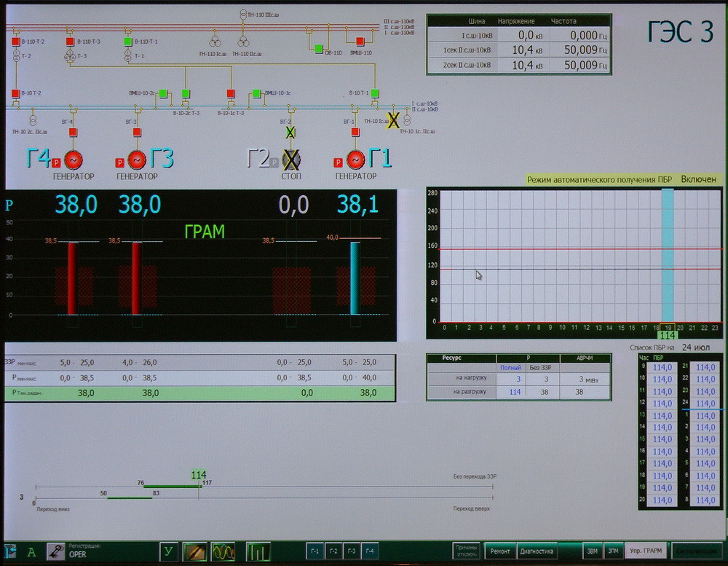Click the red 'P' badge beside Г1
The width and height of the screenshot is (728, 566).
point(338,162)
